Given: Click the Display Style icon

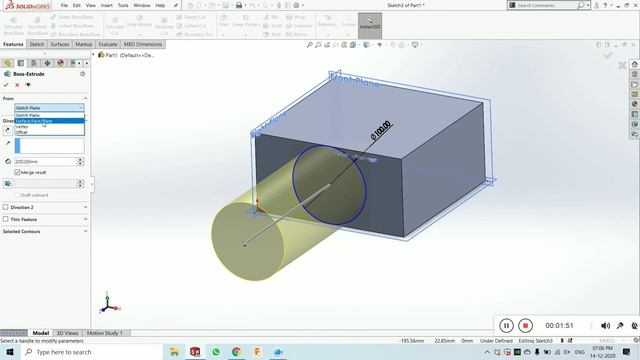Looking at the screenshot, I should pos(367,45).
